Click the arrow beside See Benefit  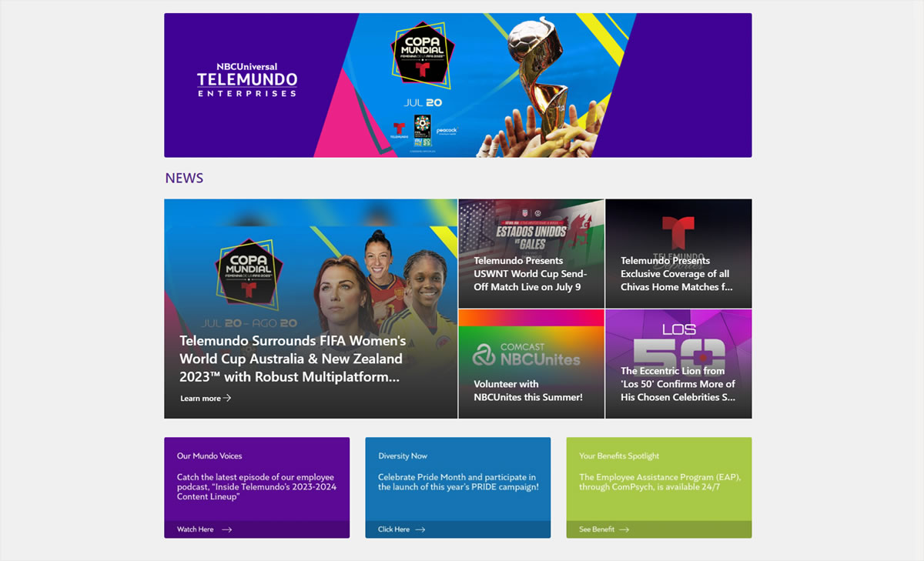[624, 529]
